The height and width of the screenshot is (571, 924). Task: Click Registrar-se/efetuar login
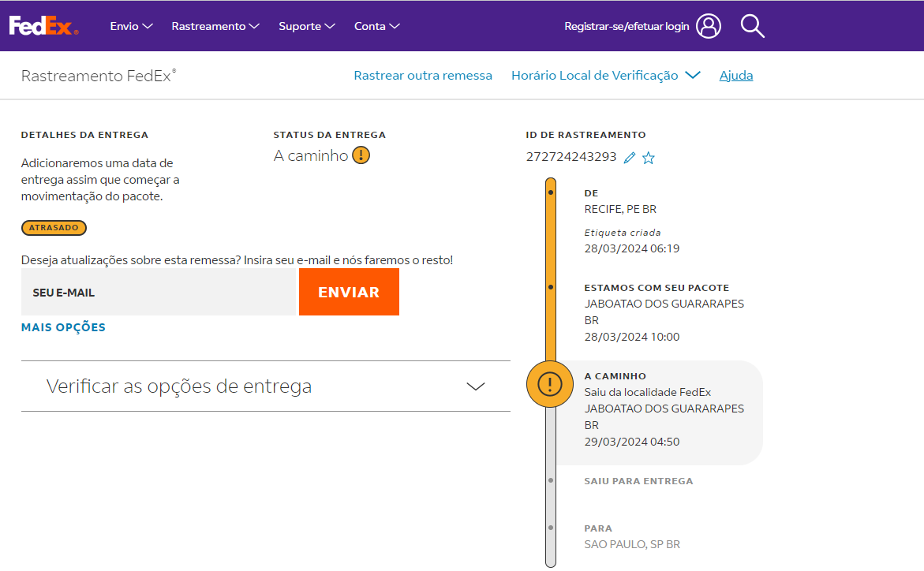pos(627,26)
